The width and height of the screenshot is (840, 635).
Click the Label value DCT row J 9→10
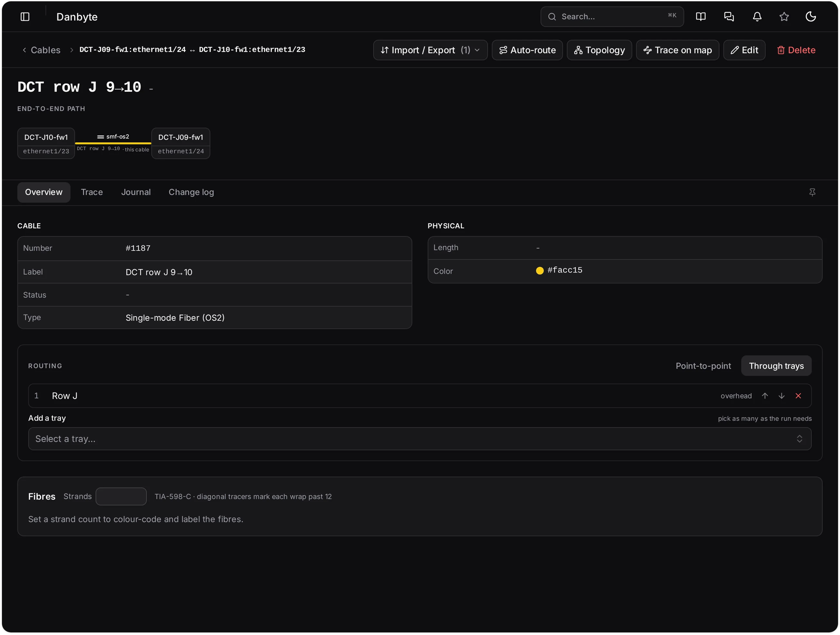click(x=159, y=272)
